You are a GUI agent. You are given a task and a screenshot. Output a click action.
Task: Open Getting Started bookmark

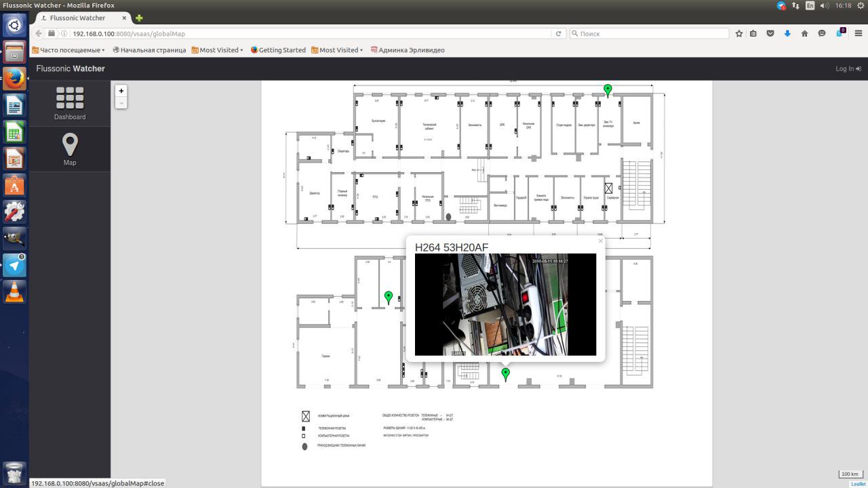[x=278, y=49]
